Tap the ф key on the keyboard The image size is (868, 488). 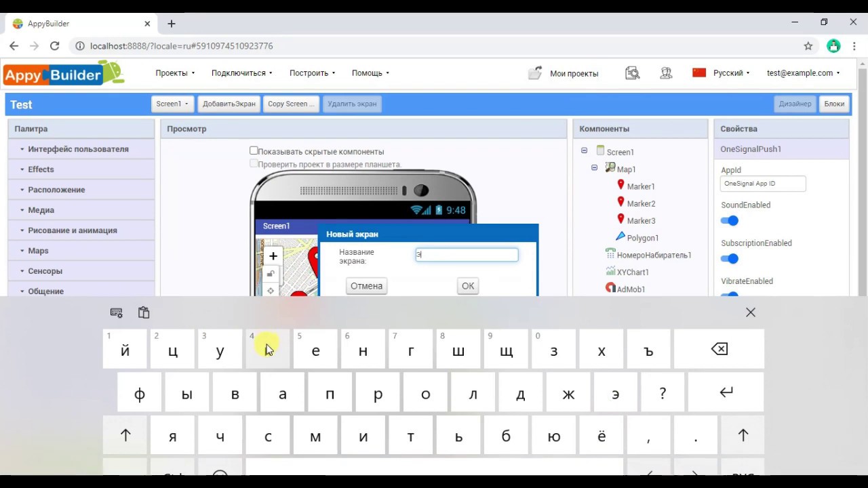[x=140, y=392]
